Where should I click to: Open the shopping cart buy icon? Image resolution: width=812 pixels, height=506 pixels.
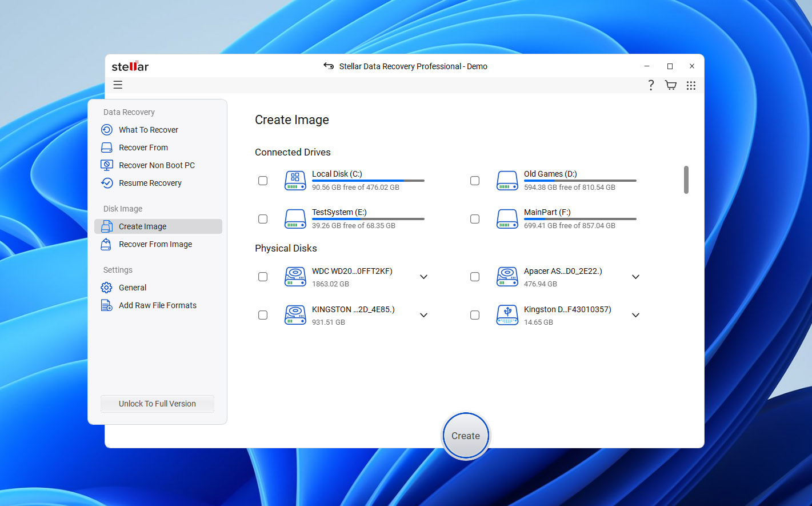point(671,85)
